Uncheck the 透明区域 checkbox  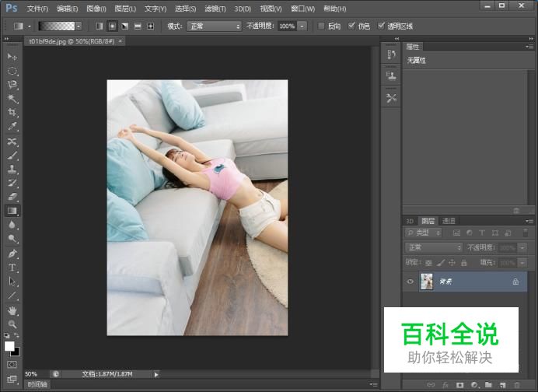coord(381,26)
